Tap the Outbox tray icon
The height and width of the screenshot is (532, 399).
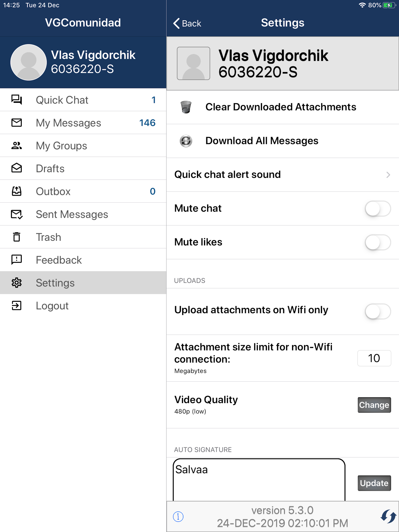17,191
